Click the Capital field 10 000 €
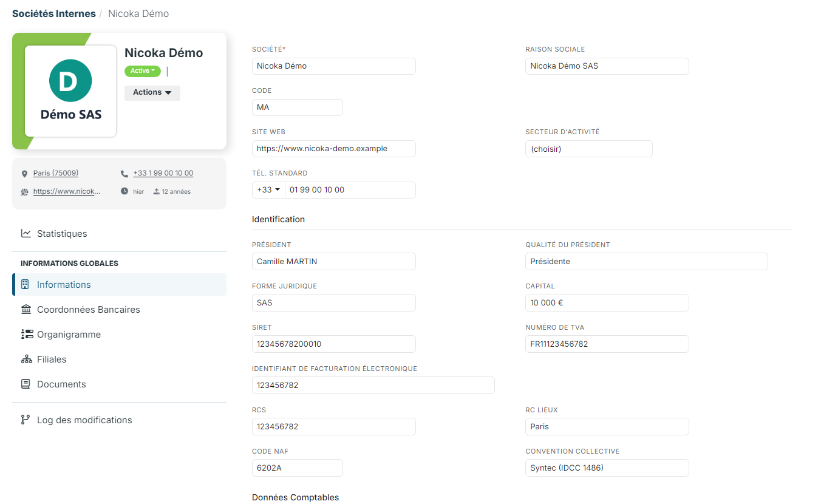Screen dimensions: 838x504 point(607,303)
